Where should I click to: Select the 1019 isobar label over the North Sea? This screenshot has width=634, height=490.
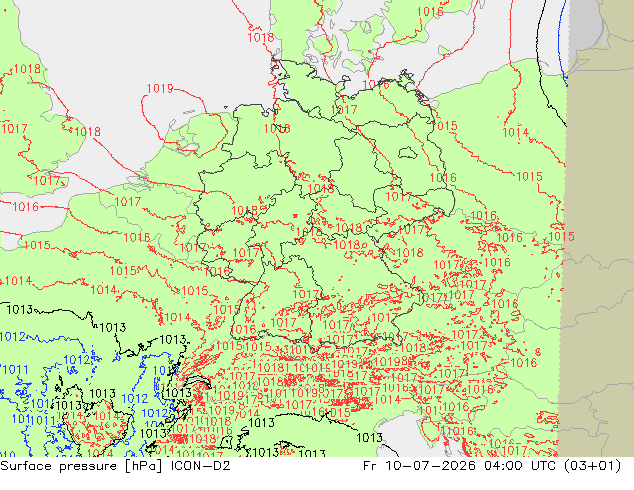click(160, 88)
